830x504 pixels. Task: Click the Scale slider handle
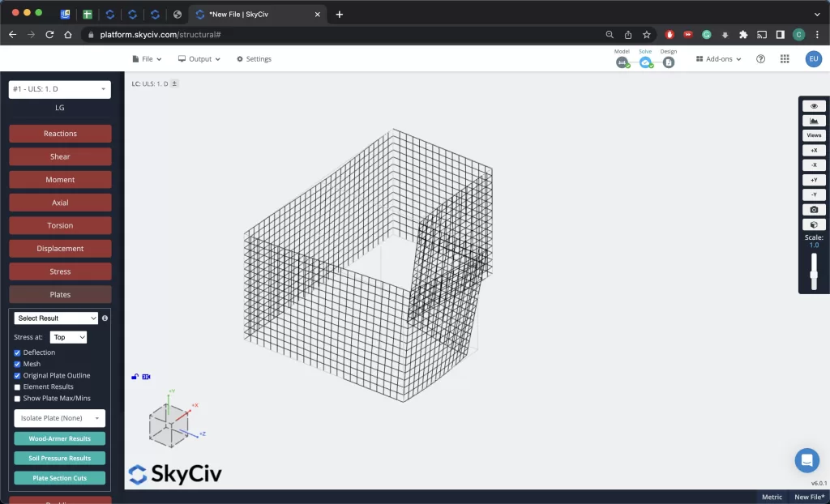pos(814,274)
